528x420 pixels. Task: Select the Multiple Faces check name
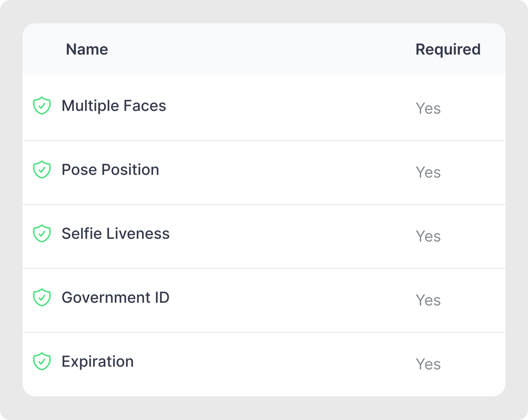114,106
